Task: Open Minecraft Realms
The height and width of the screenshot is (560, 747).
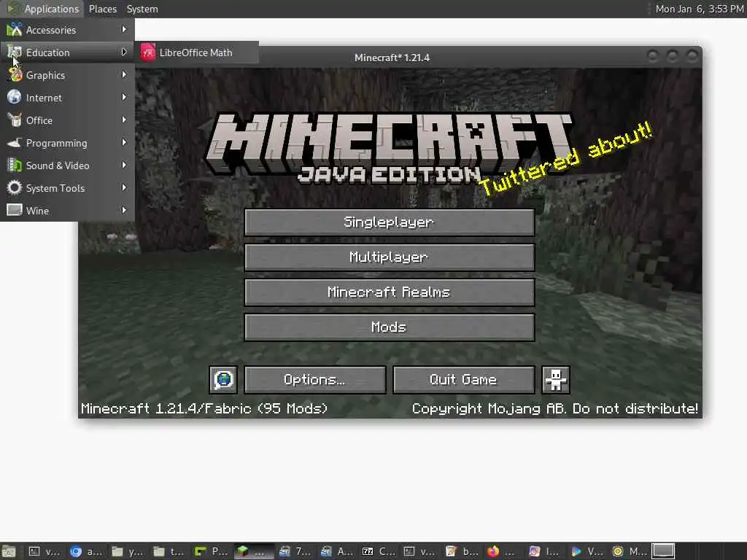Action: 390,292
